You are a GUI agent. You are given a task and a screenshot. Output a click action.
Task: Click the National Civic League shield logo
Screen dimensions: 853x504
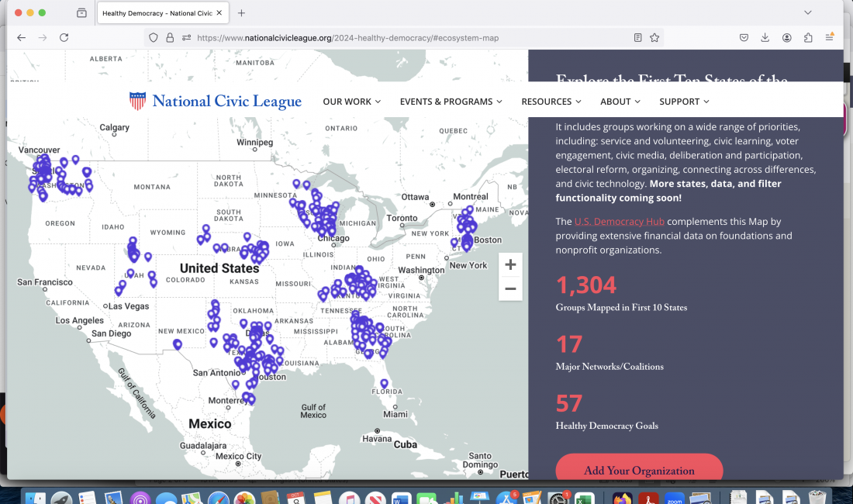pos(137,101)
